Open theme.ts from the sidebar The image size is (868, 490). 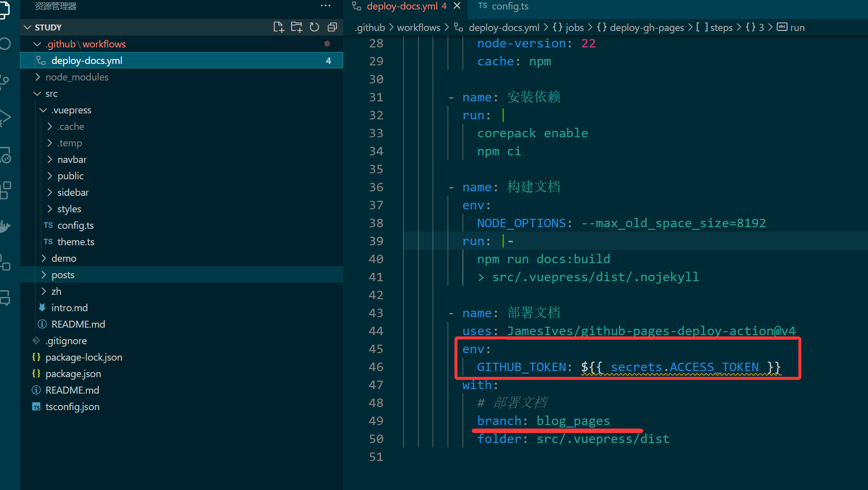[76, 241]
